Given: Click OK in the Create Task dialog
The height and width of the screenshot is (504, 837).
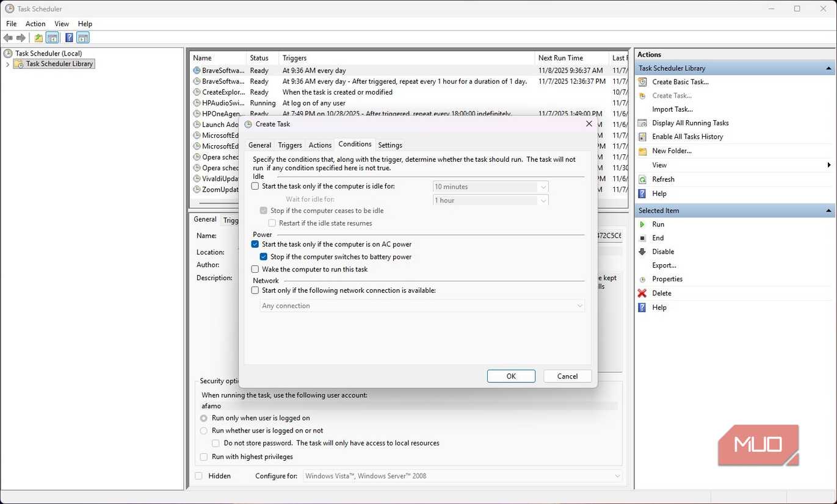Looking at the screenshot, I should click(511, 376).
